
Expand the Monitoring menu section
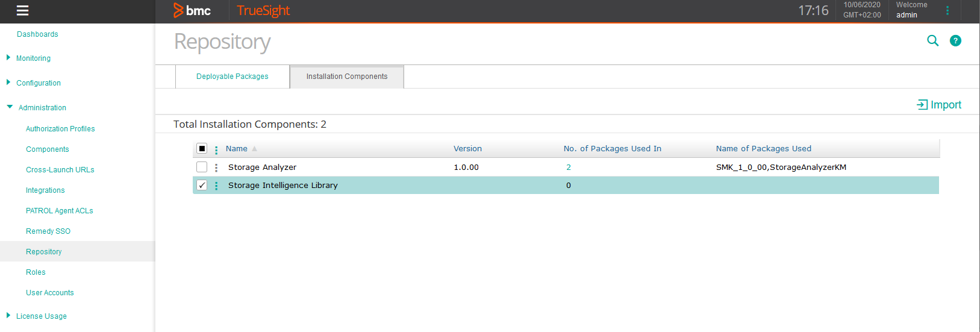pos(33,58)
